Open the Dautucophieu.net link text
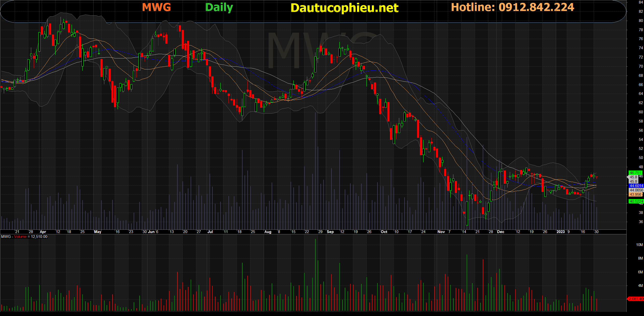The image size is (644, 316). 344,8
